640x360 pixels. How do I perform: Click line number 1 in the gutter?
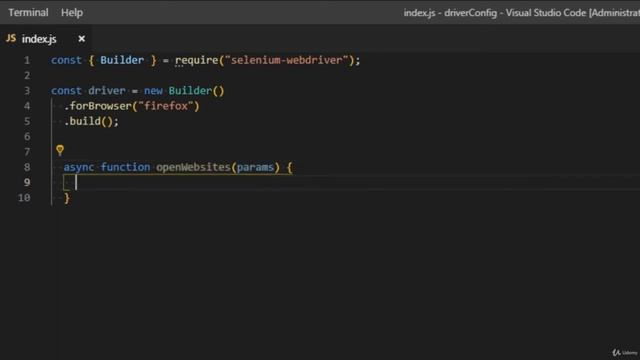pyautogui.click(x=27, y=60)
